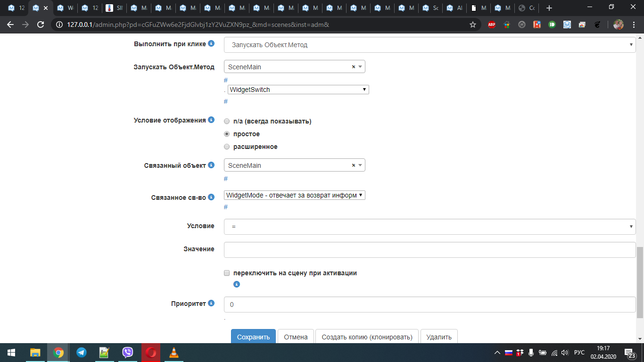
Task: Open Telegram from the taskbar
Action: tap(82, 352)
